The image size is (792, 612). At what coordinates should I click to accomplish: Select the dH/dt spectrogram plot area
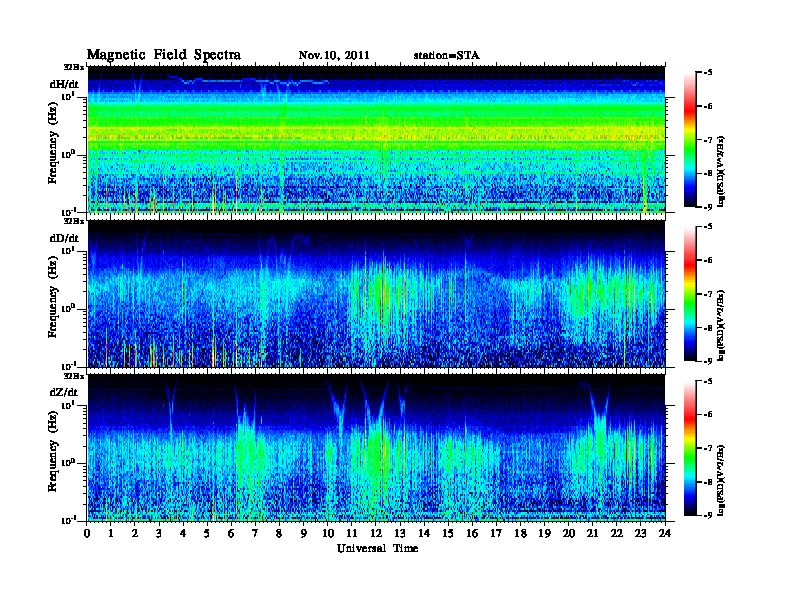(x=376, y=139)
